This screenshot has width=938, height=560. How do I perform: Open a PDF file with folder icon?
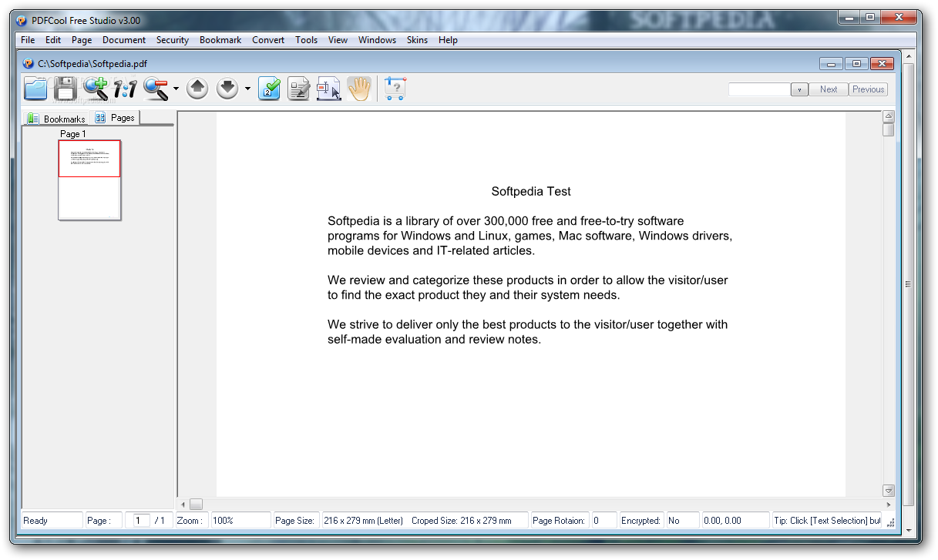(x=35, y=89)
